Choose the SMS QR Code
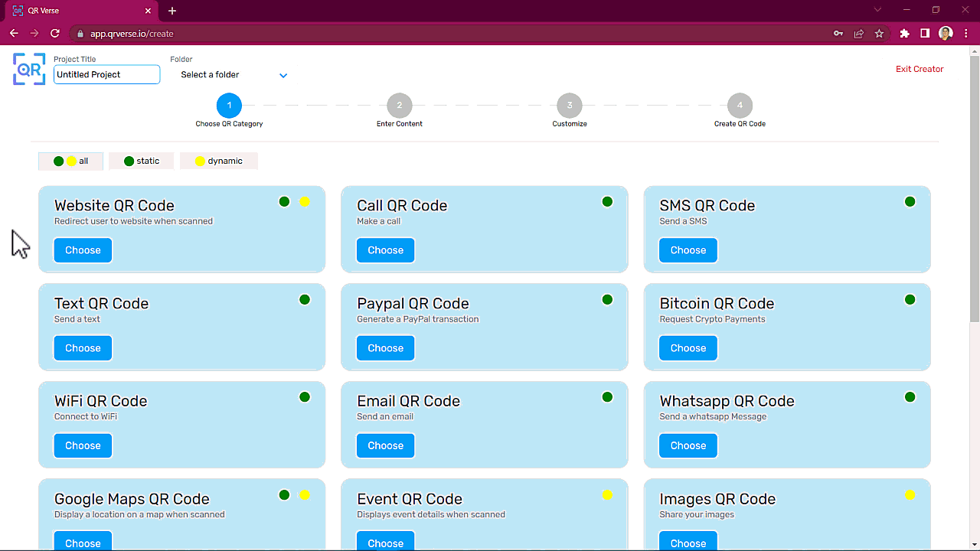This screenshot has height=551, width=980. 688,250
